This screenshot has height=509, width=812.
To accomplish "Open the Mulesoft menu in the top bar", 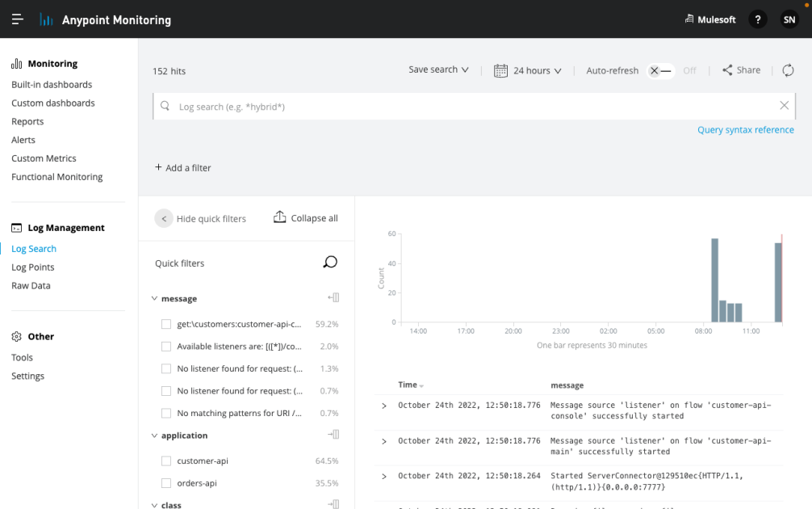I will pyautogui.click(x=710, y=19).
